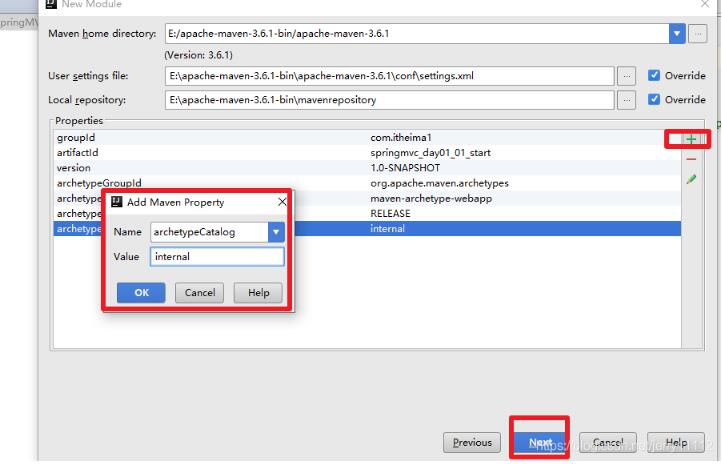Toggle Override for User settings file
The image size is (722, 464).
[653, 75]
